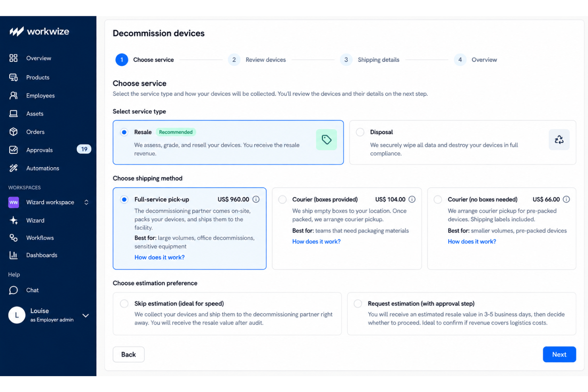Image resolution: width=588 pixels, height=392 pixels.
Task: Click the Workflows nodes icon
Action: [14, 238]
